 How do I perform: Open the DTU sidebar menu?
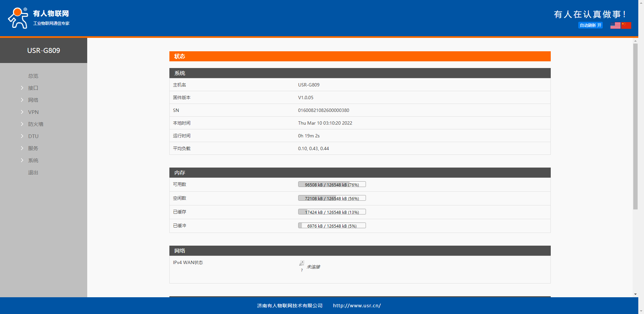(x=33, y=136)
